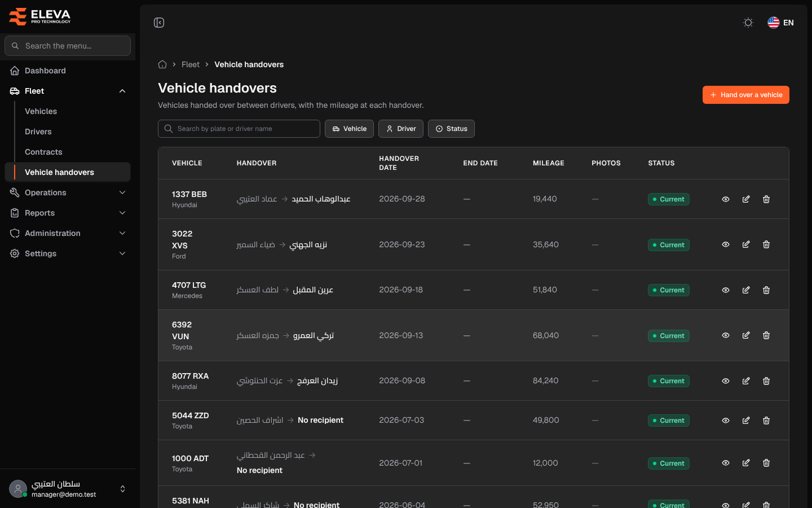View handover details for 8077 RXA
Image resolution: width=812 pixels, height=508 pixels.
click(726, 381)
